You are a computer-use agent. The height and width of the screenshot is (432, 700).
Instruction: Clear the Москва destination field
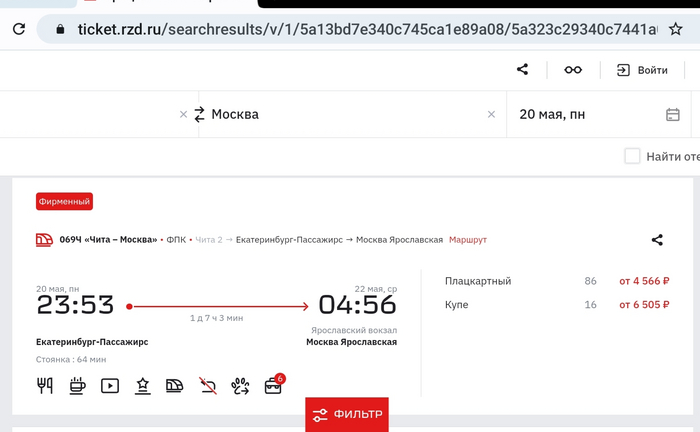(x=491, y=114)
